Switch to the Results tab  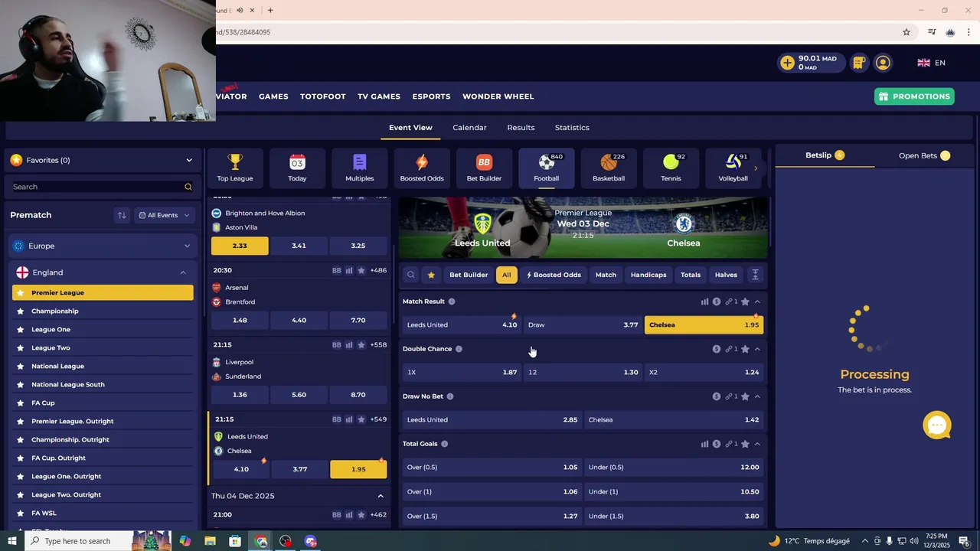[x=521, y=128]
